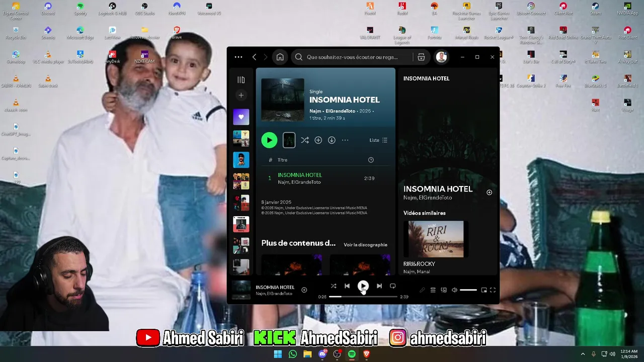Add INSOMNIA HOTEL single to library
The image size is (644, 362).
tap(318, 140)
